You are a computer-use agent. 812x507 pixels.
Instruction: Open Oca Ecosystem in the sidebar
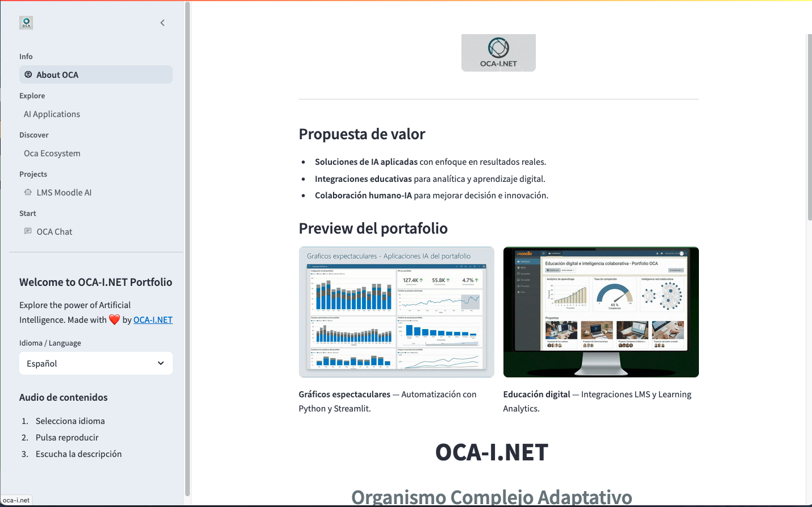coord(52,153)
